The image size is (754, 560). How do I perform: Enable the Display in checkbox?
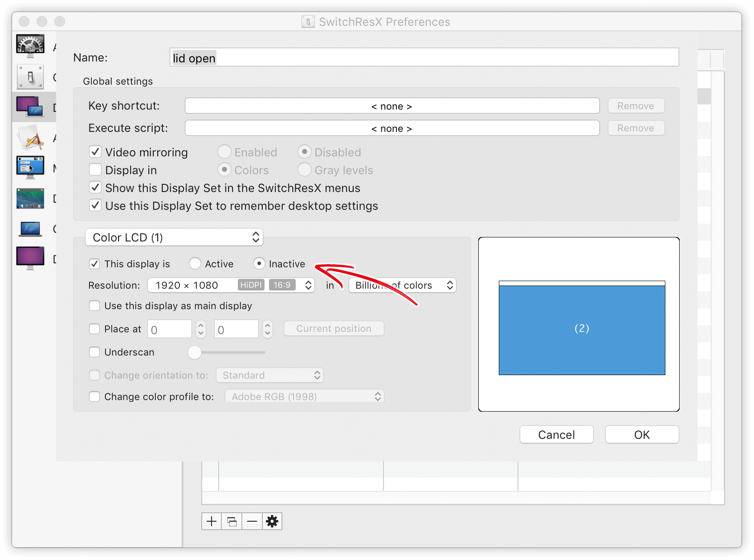coord(95,170)
